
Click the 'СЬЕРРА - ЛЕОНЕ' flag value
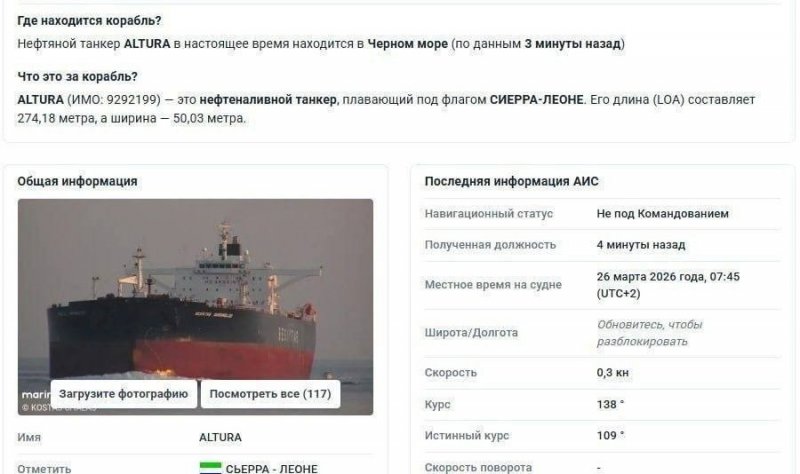pyautogui.click(x=271, y=468)
